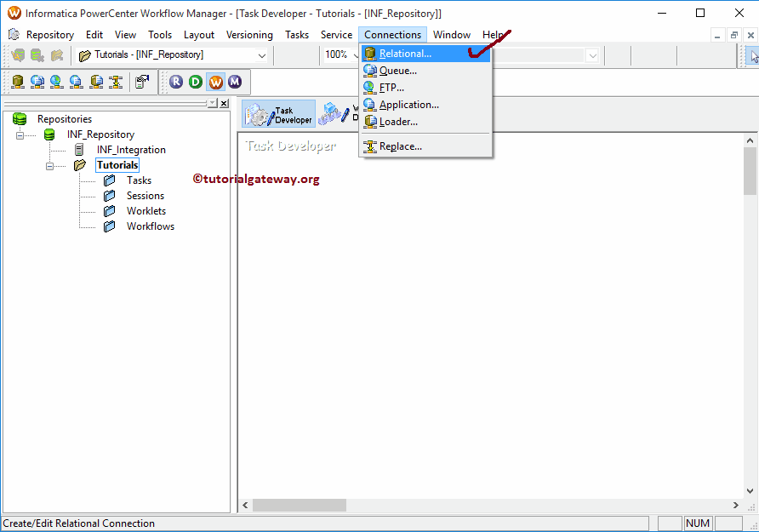Click the Replace connections toolbar icon

pos(116,82)
